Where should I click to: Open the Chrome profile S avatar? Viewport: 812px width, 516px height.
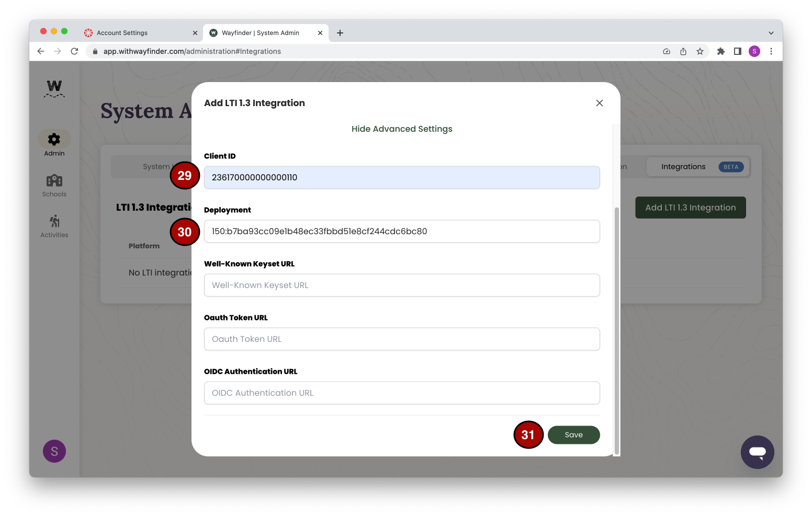[x=754, y=51]
